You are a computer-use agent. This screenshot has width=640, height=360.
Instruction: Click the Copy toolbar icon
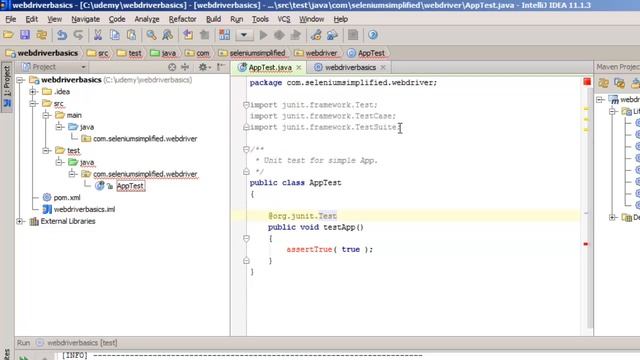(115, 35)
